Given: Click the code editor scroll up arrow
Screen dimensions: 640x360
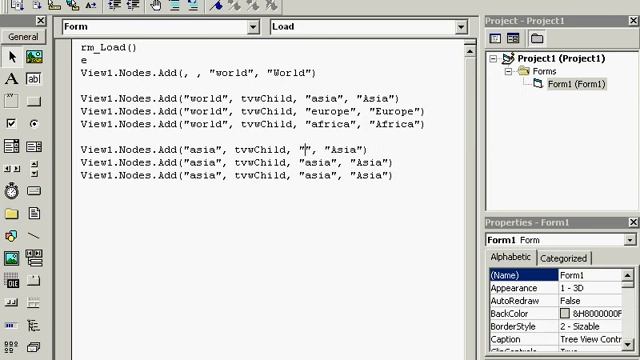Looking at the screenshot, I should [x=470, y=51].
